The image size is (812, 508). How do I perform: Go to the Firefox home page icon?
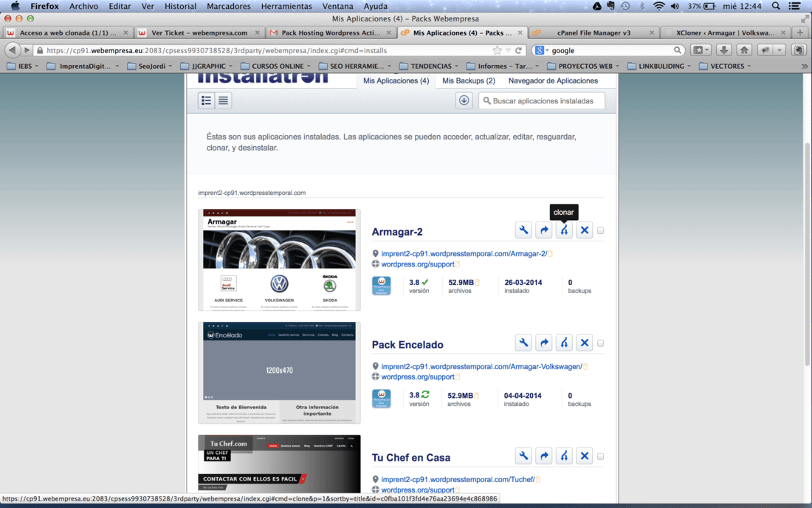[744, 50]
